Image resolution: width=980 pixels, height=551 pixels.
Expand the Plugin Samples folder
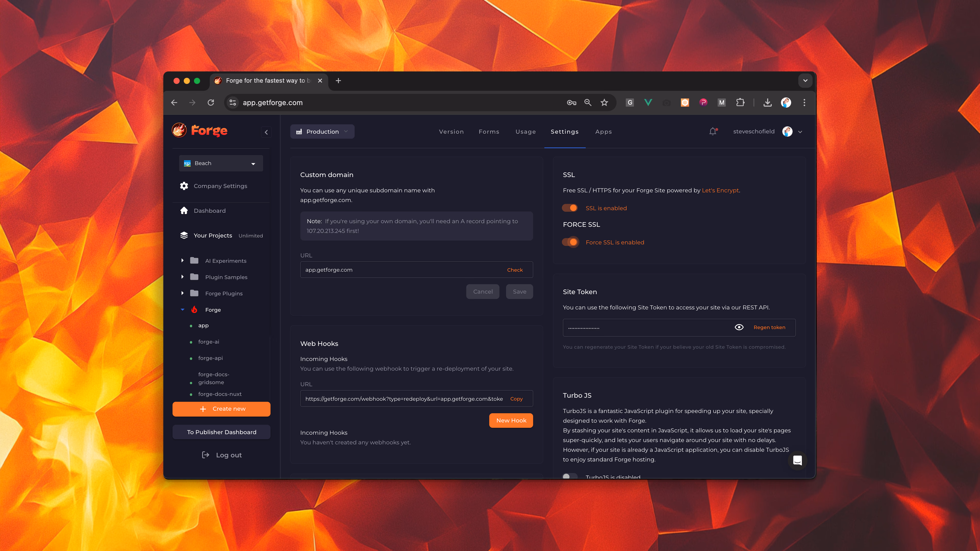[183, 277]
